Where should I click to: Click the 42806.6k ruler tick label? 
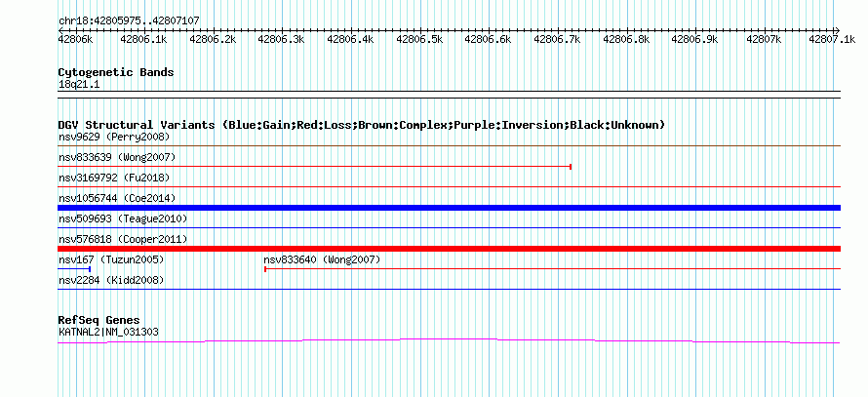pyautogui.click(x=488, y=39)
